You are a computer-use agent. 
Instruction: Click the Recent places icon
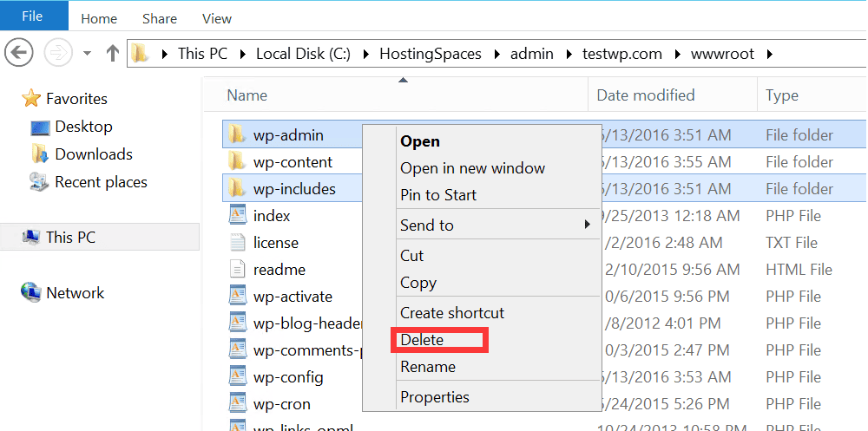point(40,182)
